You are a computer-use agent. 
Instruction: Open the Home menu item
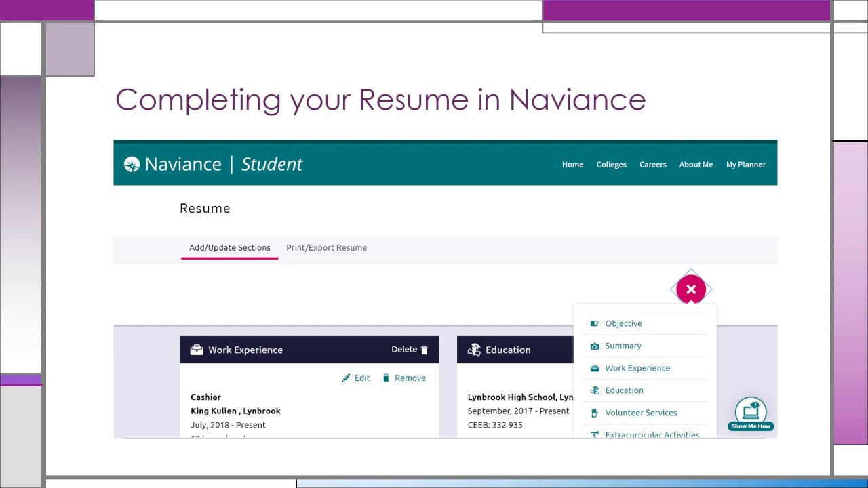tap(573, 164)
